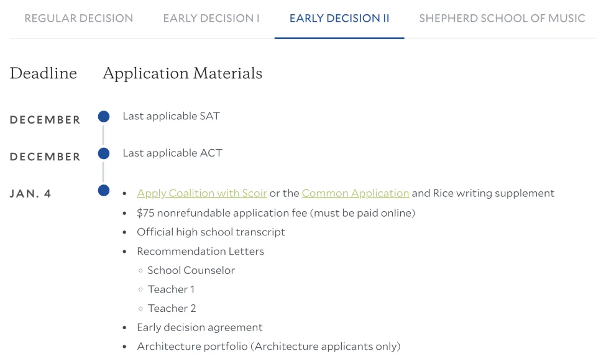Click the Deadline column heading

pyautogui.click(x=44, y=73)
